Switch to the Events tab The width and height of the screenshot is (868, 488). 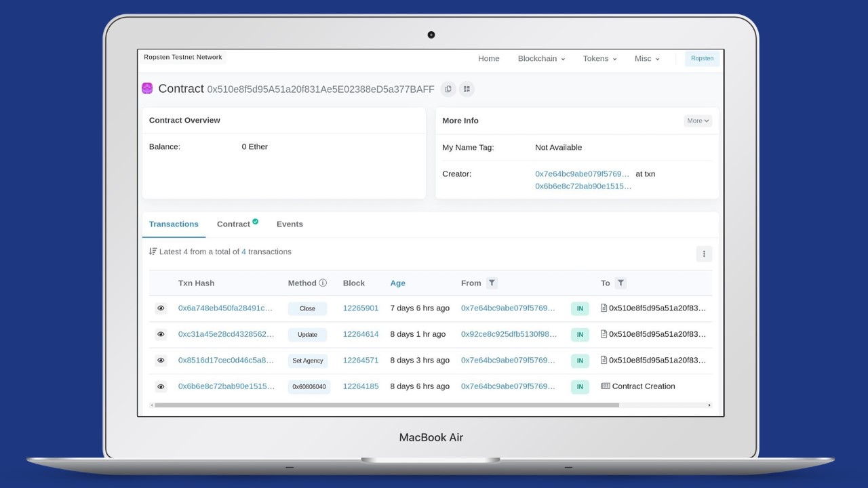[290, 224]
